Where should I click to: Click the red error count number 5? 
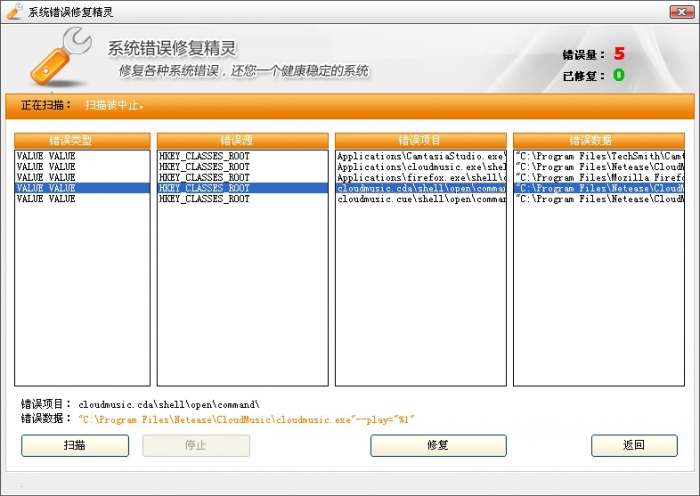coord(619,54)
